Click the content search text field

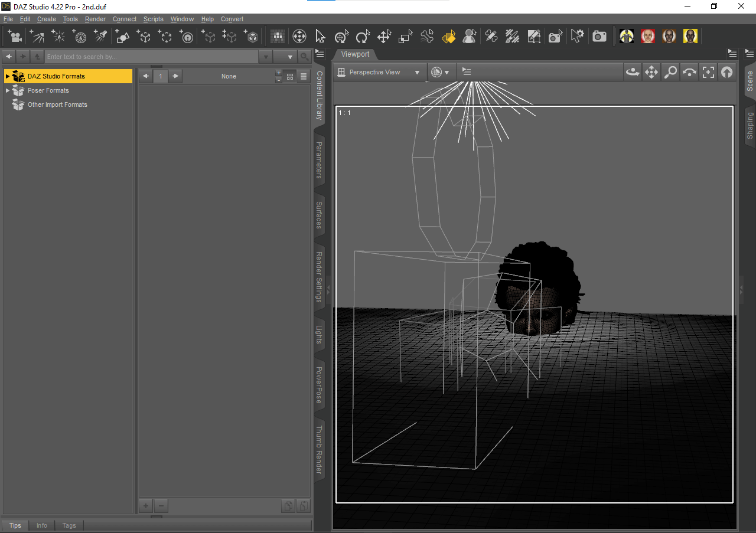click(x=151, y=57)
